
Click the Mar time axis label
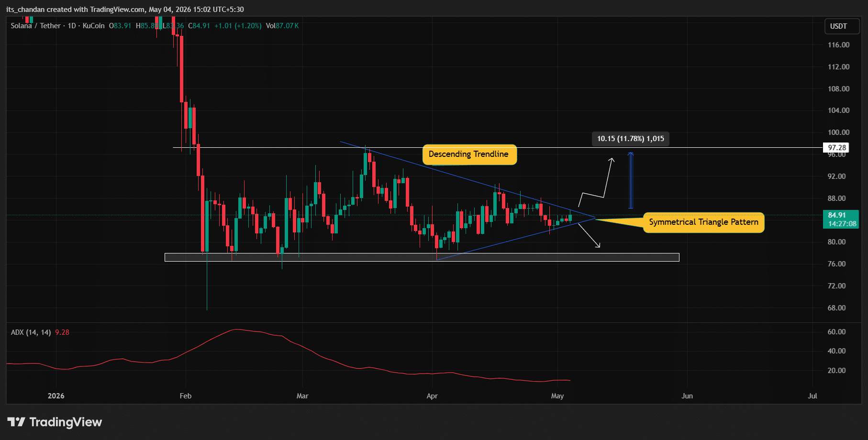click(302, 396)
